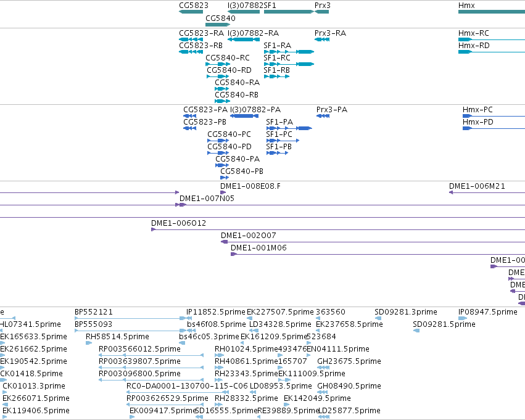This screenshot has width=525, height=420.
Task: Select the DME1-007N05 clone
Action: (352, 205)
